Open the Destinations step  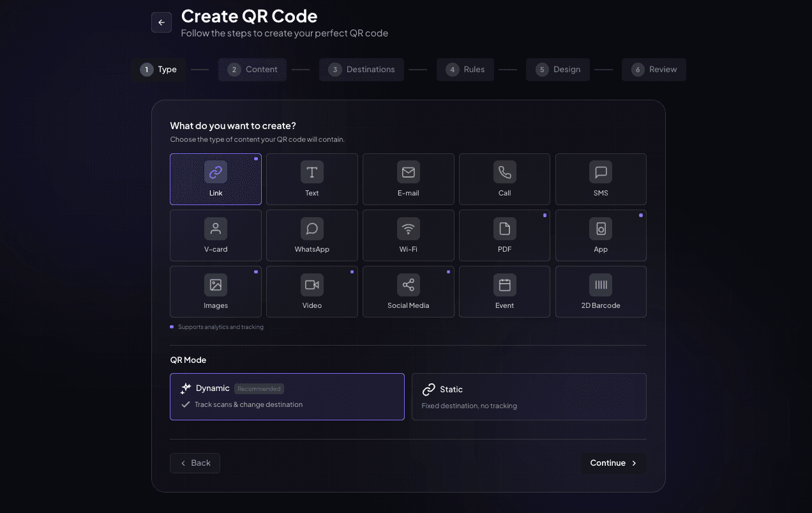point(361,69)
